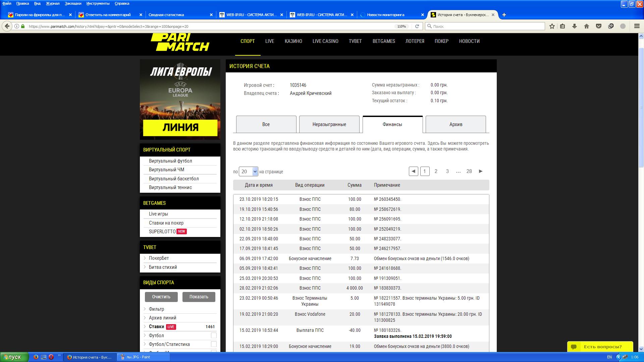The width and height of the screenshot is (644, 362).
Task: Open Ставки на покер link
Action: click(166, 223)
